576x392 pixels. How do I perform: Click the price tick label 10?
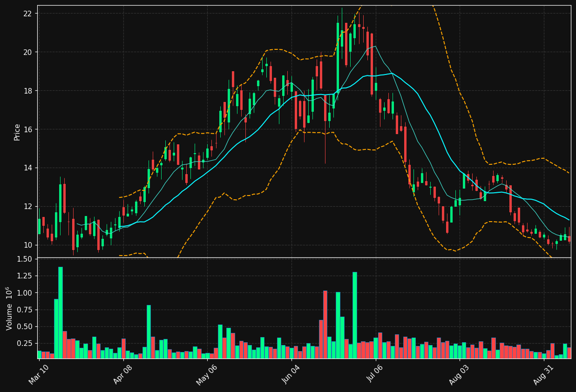pos(27,245)
